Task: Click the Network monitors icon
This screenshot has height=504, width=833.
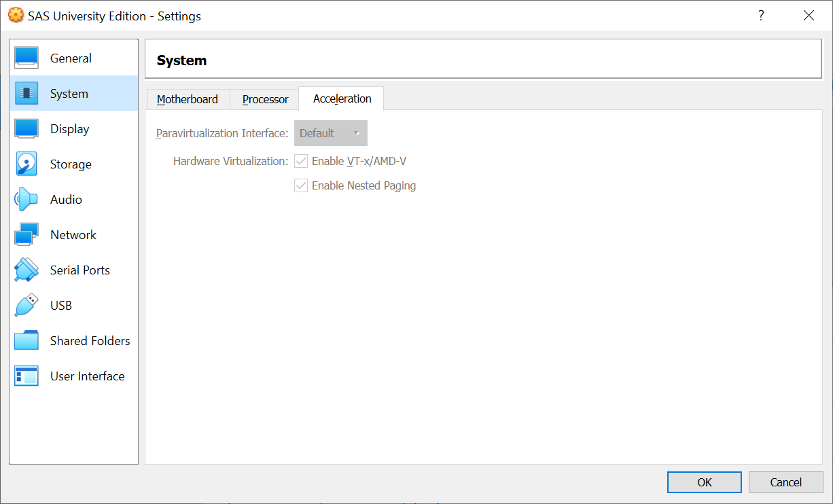Action: [26, 235]
